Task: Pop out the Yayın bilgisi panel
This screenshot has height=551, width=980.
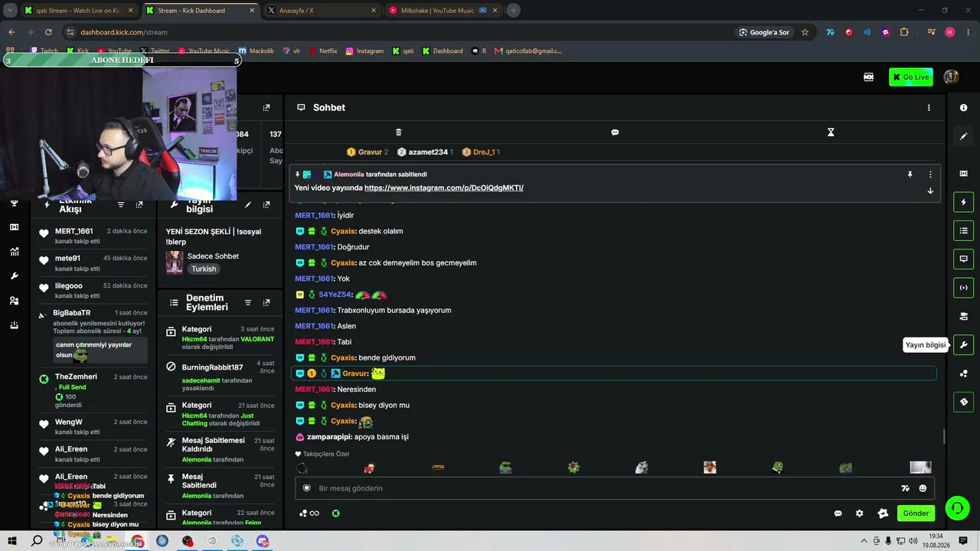Action: click(x=266, y=205)
